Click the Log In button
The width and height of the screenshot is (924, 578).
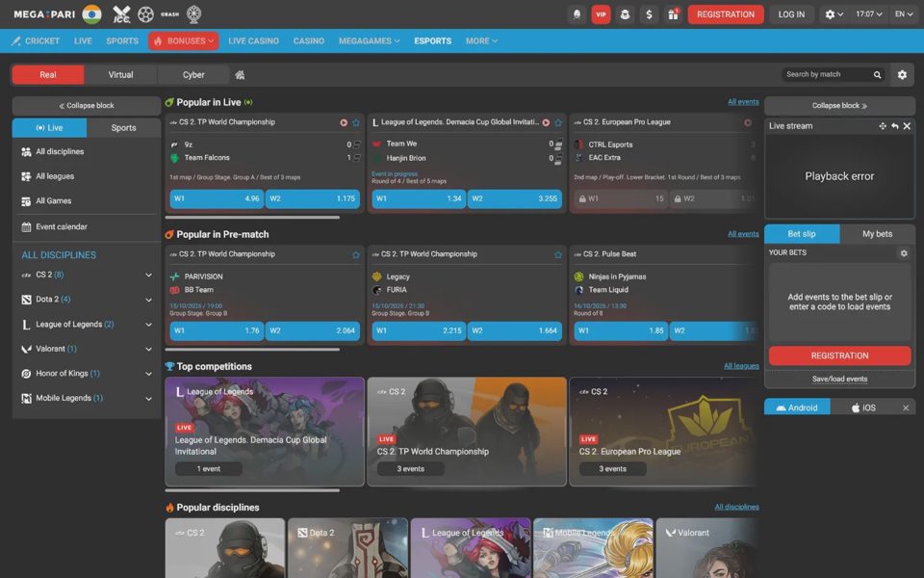[x=791, y=14]
